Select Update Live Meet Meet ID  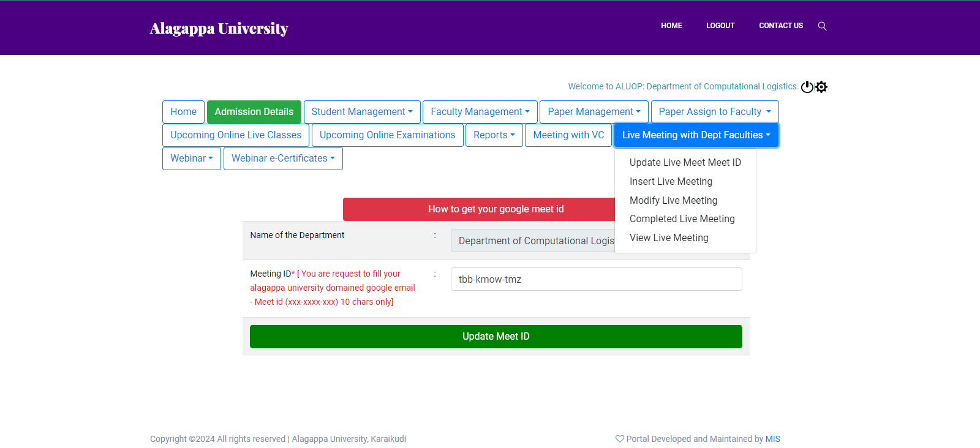tap(685, 162)
